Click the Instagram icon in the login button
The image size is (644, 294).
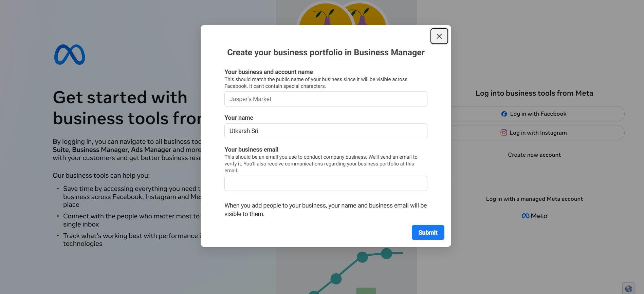coord(503,133)
